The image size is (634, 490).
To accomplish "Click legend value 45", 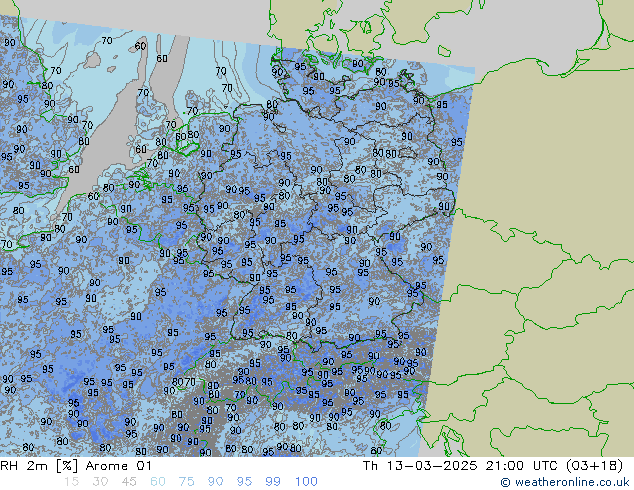I will pyautogui.click(x=129, y=482).
